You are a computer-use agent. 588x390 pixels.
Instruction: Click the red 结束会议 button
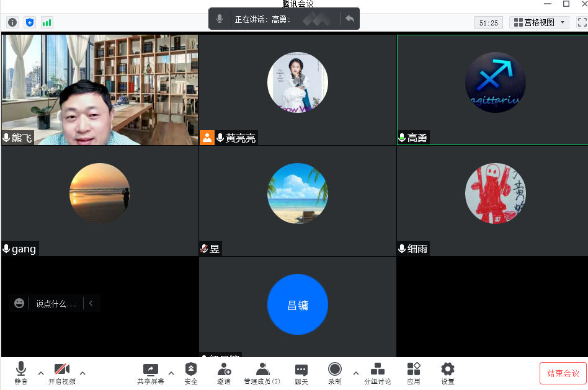click(563, 373)
